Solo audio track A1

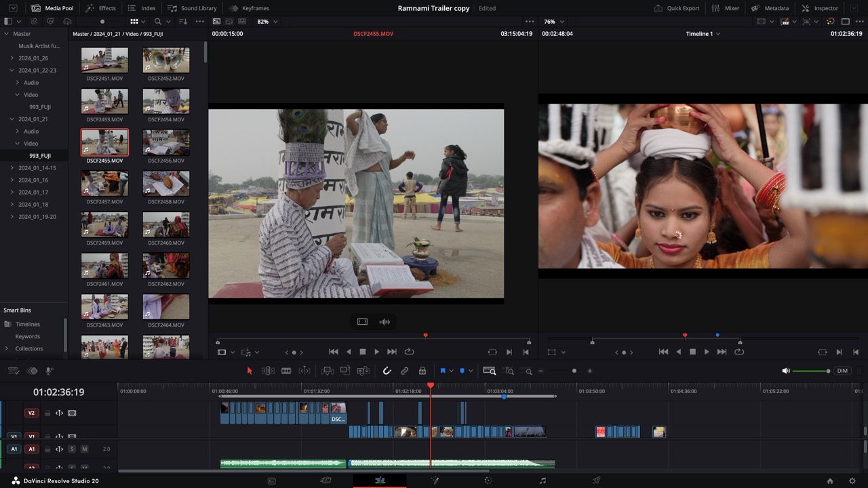pos(72,449)
